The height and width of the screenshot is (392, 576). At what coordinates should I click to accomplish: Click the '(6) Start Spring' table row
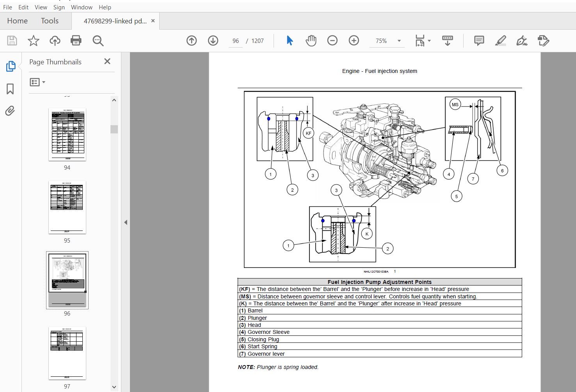pyautogui.click(x=380, y=346)
